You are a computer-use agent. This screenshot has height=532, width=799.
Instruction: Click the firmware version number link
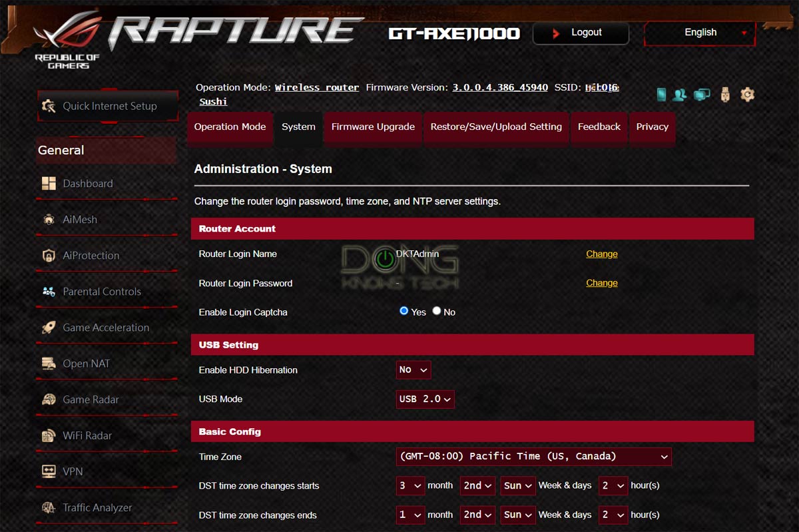[x=500, y=87]
